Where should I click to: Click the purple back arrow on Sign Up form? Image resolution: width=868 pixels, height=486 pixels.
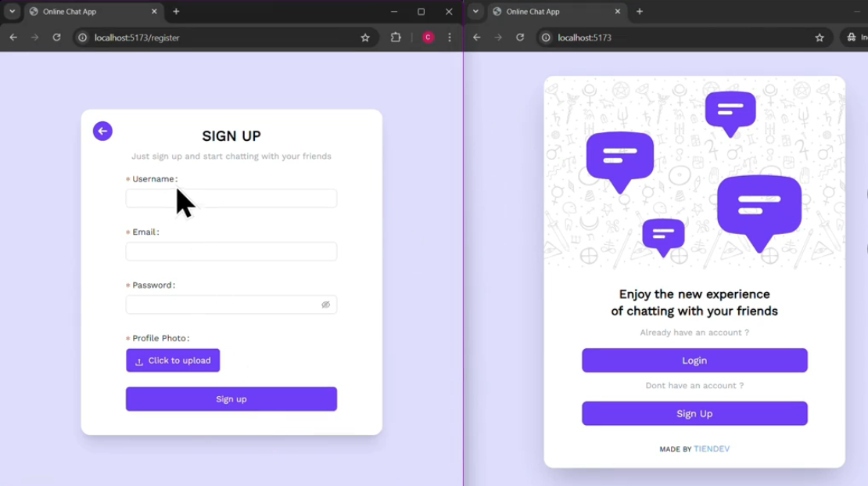(102, 131)
